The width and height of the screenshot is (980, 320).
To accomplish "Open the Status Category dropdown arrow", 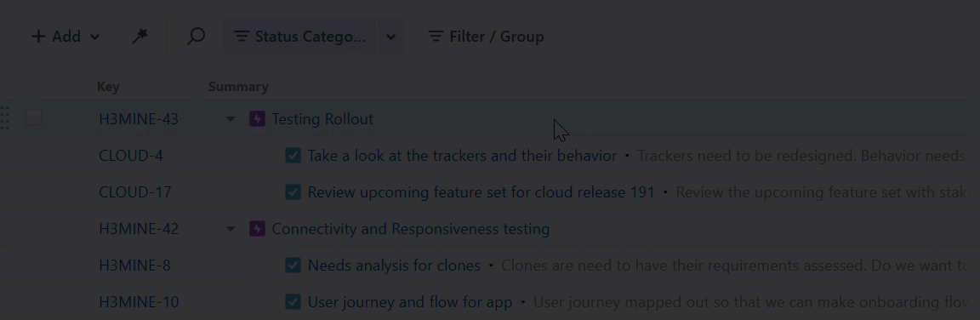I will point(390,37).
